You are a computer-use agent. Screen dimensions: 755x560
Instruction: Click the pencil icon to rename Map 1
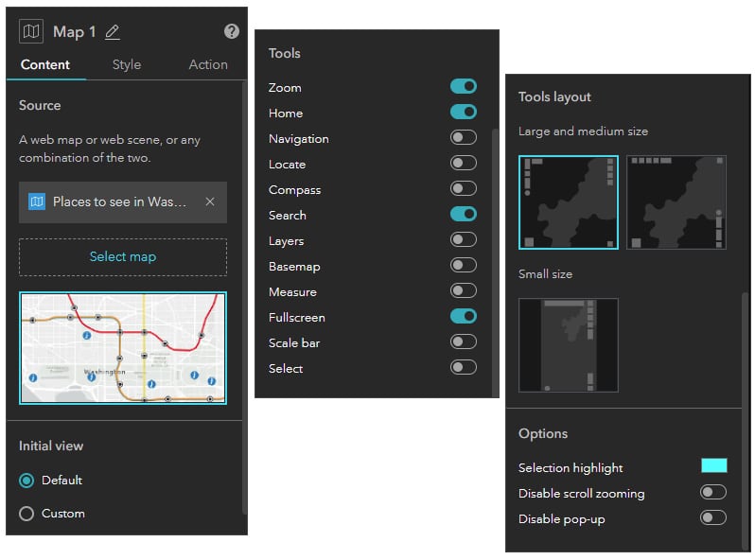pyautogui.click(x=113, y=32)
